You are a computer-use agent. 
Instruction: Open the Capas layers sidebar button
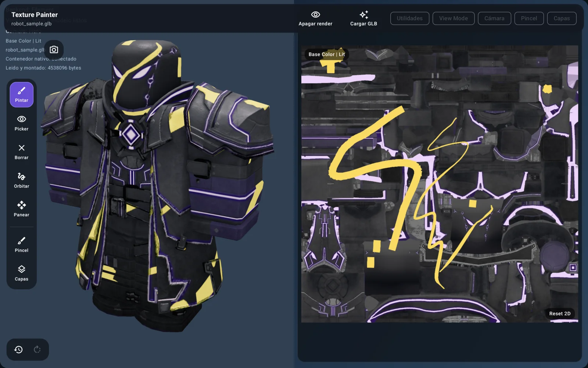click(21, 273)
